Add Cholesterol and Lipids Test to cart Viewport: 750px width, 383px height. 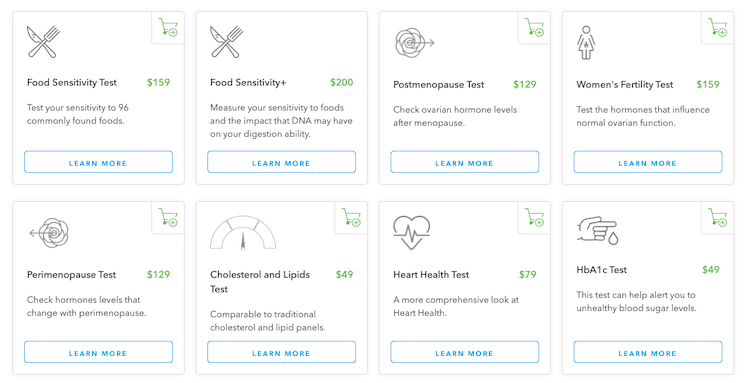tap(351, 218)
